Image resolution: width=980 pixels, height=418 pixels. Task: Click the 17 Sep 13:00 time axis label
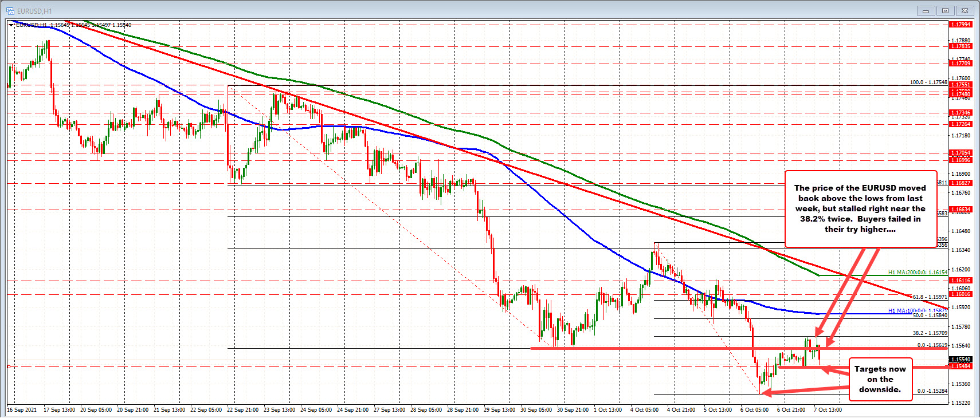[x=59, y=410]
